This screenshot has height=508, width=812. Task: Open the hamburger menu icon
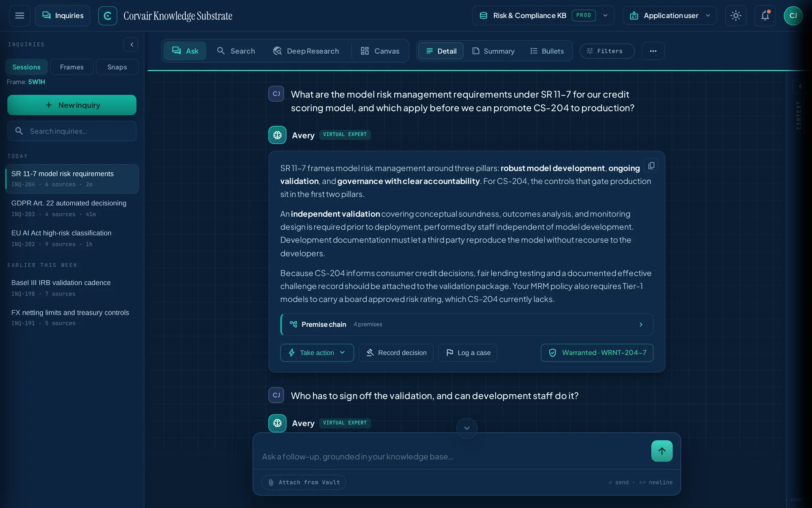(x=19, y=16)
